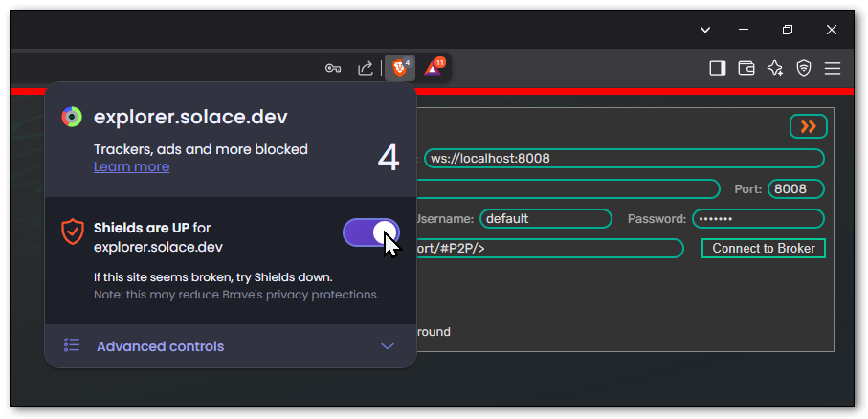Click the Password: label
The width and height of the screenshot is (868, 419).
(657, 219)
